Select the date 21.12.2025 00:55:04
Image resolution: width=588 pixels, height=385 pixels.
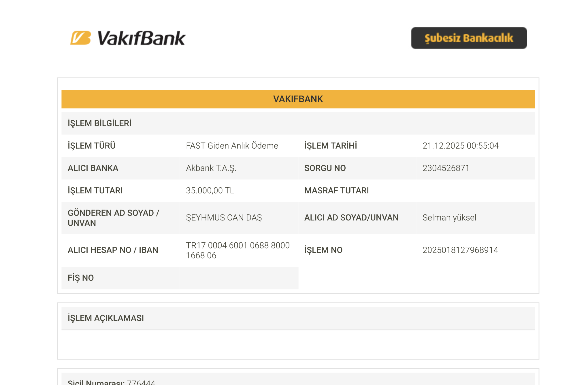461,146
